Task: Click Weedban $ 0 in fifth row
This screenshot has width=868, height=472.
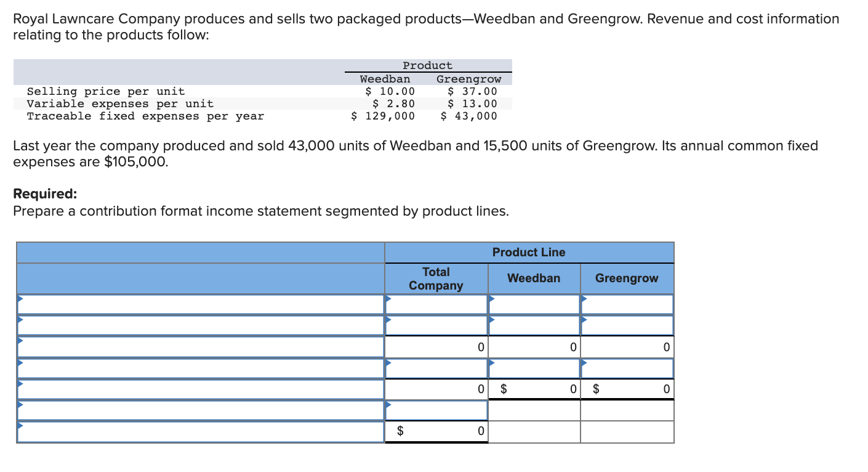Action: (x=534, y=389)
